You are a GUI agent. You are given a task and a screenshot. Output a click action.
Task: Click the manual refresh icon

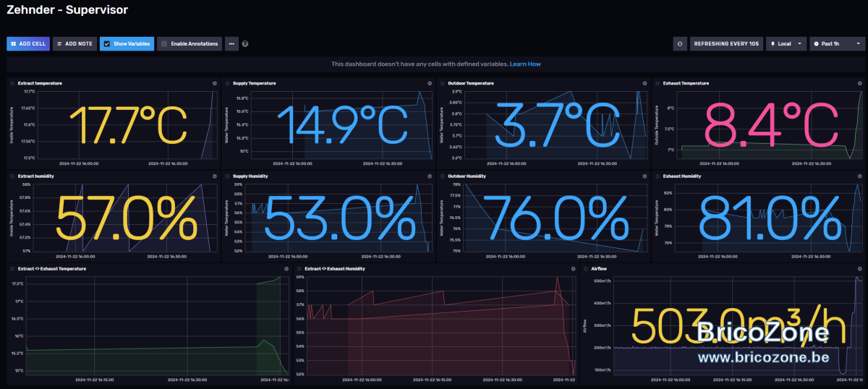coord(680,43)
